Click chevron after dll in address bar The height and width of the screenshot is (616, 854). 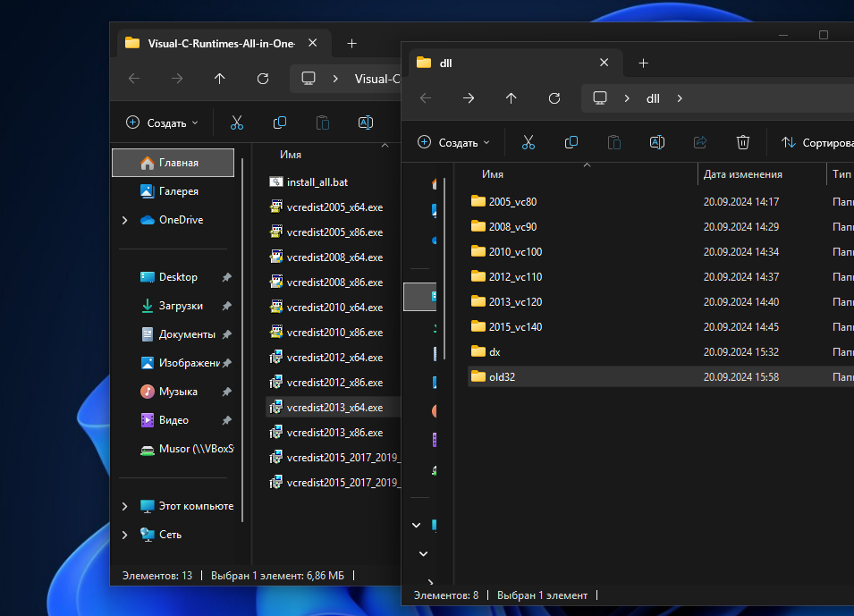(680, 98)
